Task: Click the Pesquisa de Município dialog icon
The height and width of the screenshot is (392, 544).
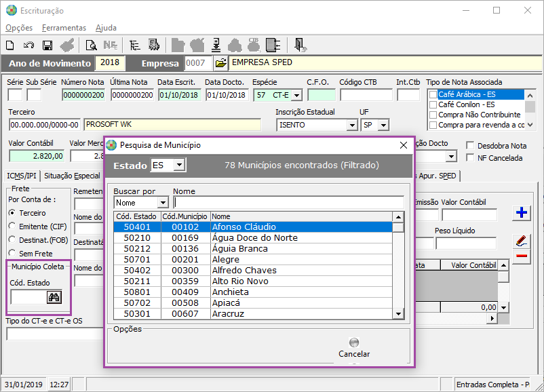Action: [x=111, y=145]
